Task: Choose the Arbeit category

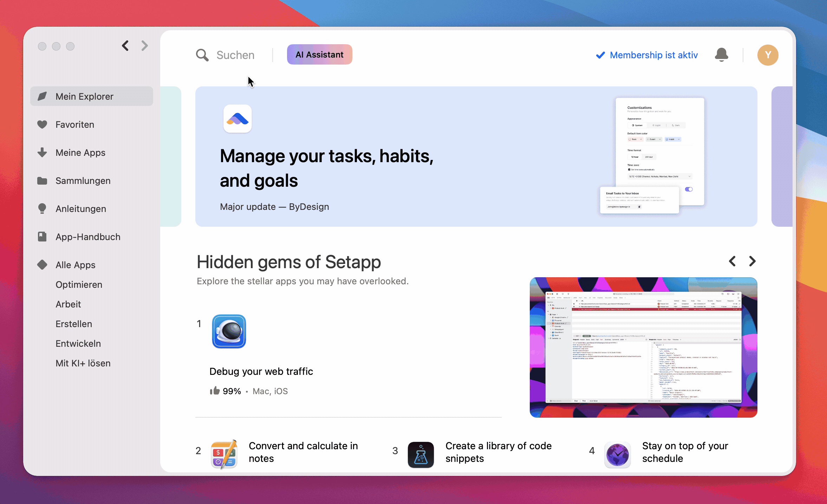Action: tap(68, 304)
